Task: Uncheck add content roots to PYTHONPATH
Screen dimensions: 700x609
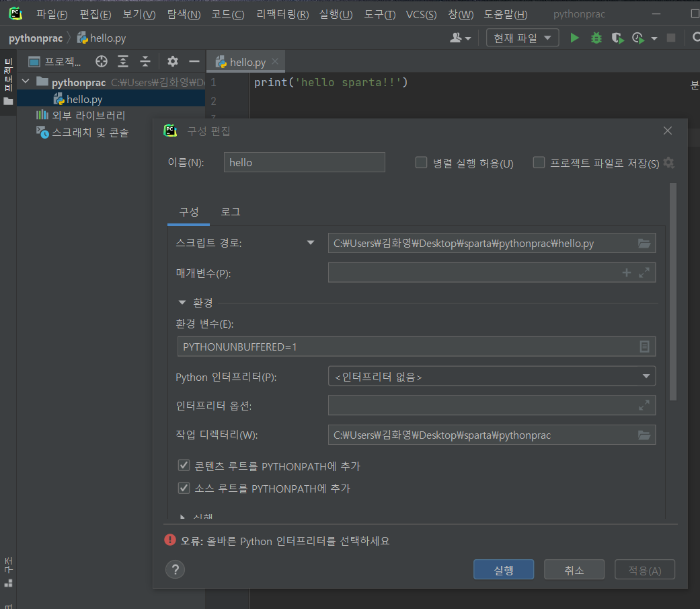Action: tap(184, 466)
